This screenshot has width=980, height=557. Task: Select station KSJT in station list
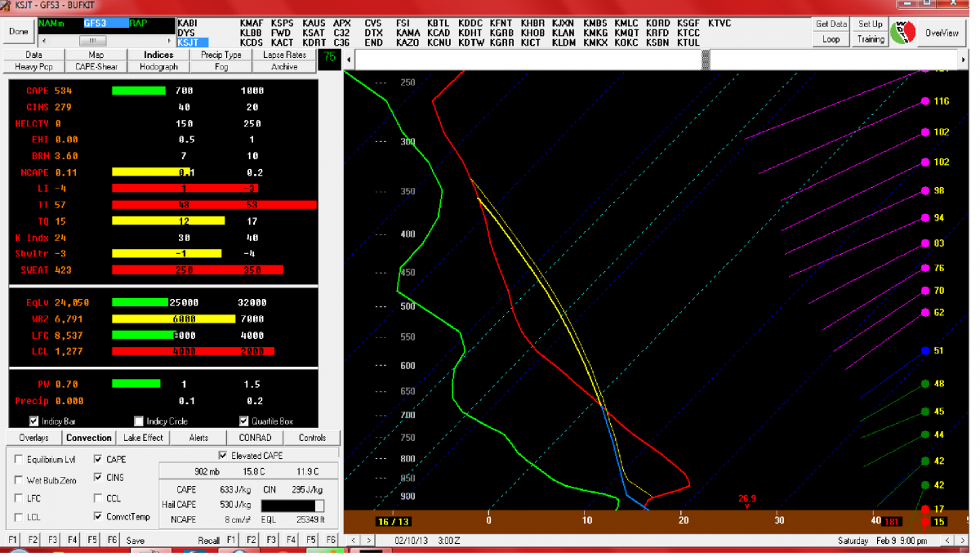(x=192, y=42)
